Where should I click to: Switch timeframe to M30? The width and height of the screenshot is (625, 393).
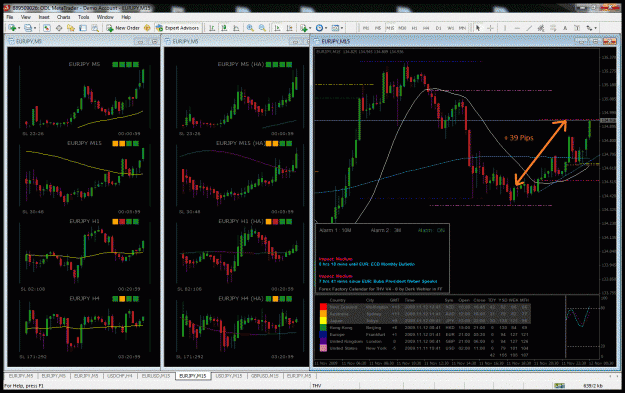pos(402,28)
